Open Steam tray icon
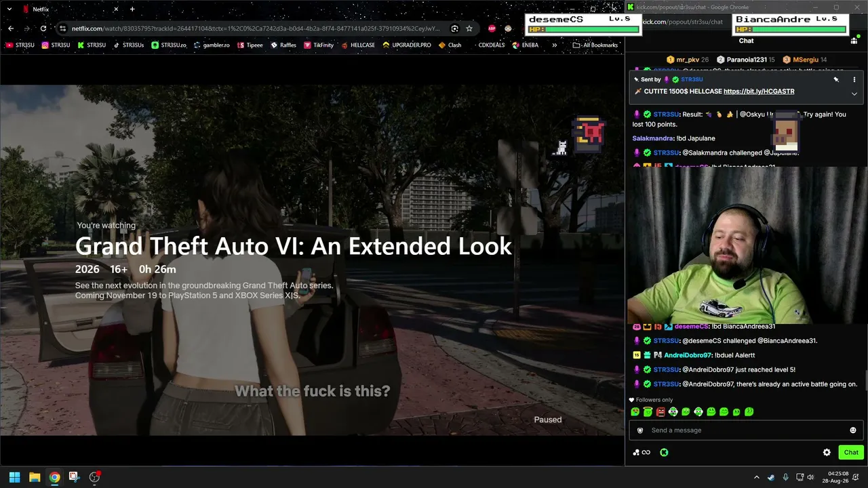The image size is (868, 488). point(771,477)
